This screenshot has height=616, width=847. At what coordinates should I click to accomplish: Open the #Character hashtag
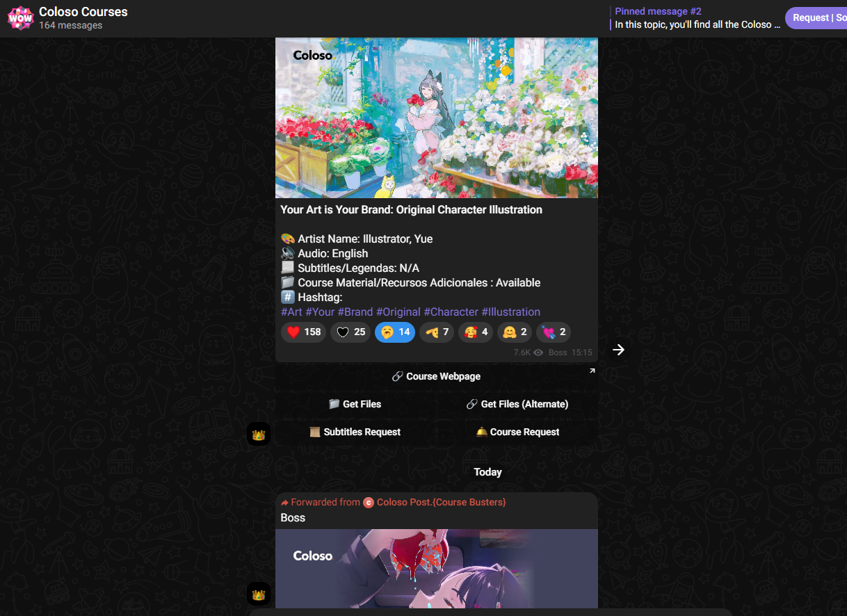click(451, 312)
